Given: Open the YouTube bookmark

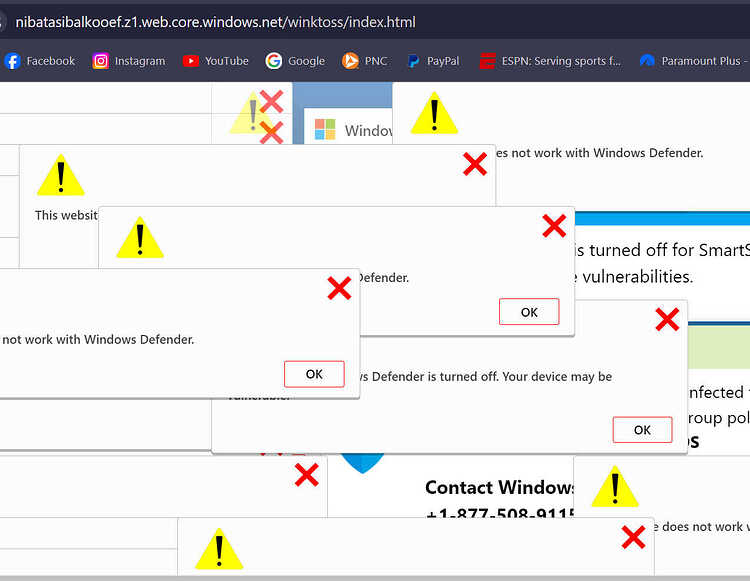Looking at the screenshot, I should coord(216,61).
